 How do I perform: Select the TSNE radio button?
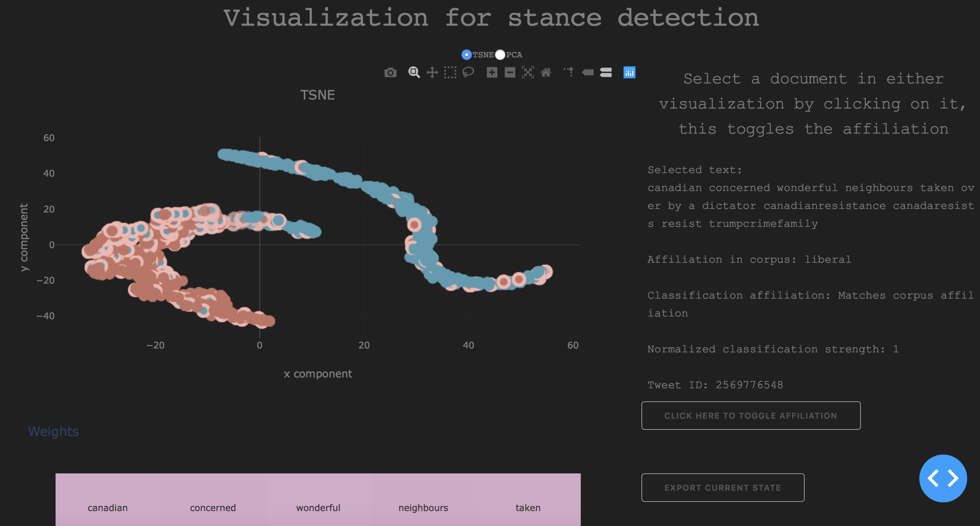[x=466, y=55]
